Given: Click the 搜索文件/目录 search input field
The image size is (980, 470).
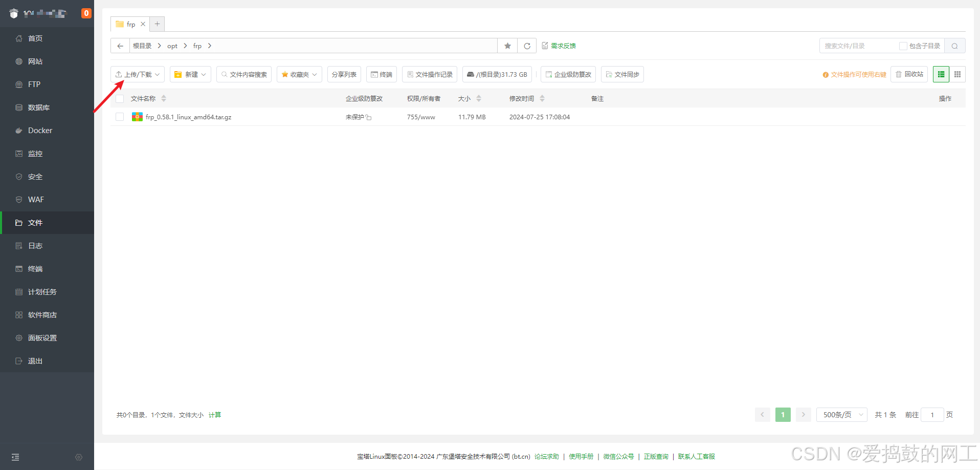Looking at the screenshot, I should pos(859,46).
